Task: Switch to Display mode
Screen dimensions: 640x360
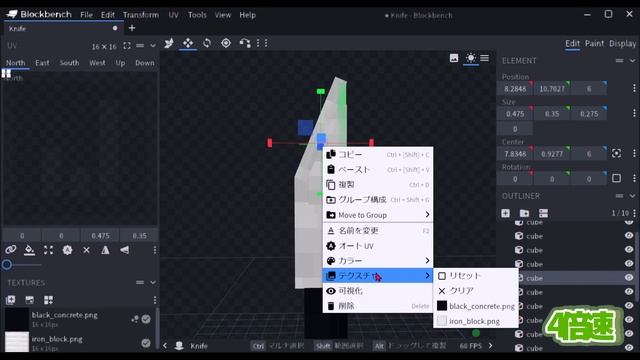Action: [x=622, y=43]
